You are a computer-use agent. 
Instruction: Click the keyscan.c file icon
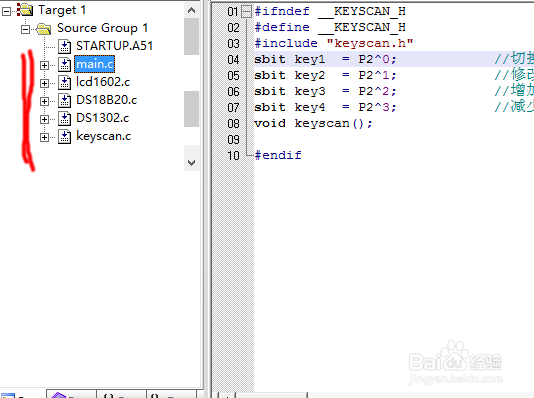pyautogui.click(x=64, y=137)
